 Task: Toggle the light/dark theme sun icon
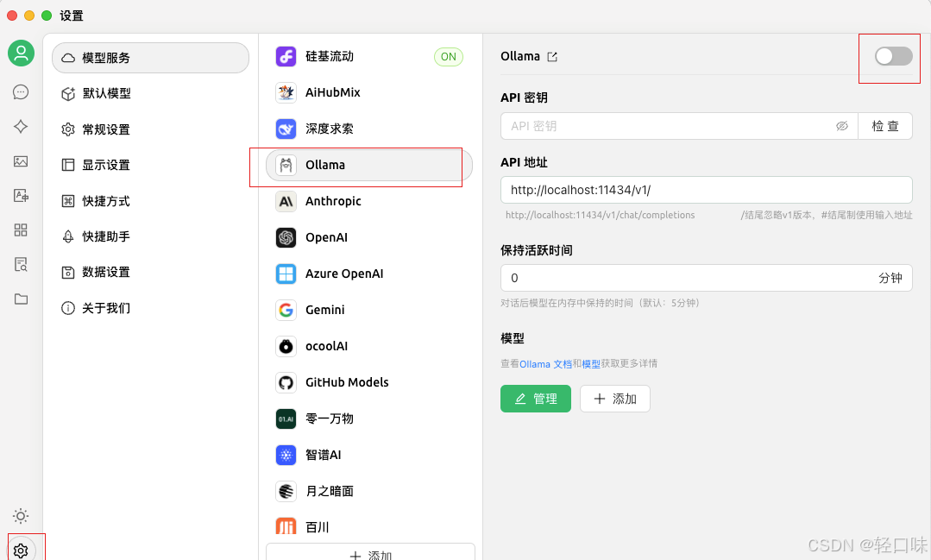(21, 515)
